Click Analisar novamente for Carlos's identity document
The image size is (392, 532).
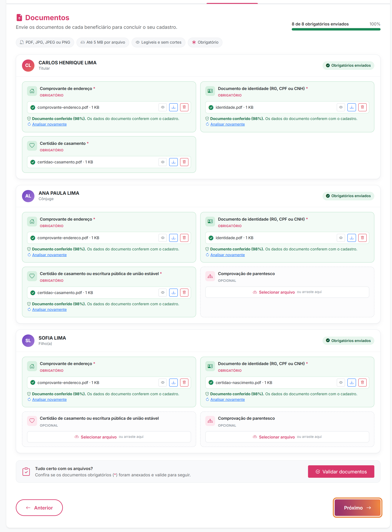228,124
